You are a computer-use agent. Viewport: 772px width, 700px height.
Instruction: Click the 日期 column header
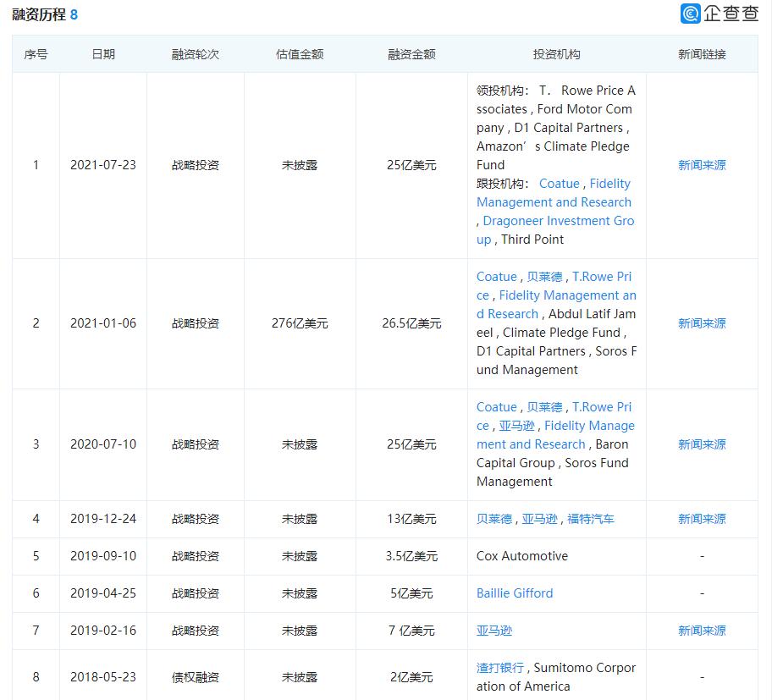(103, 55)
